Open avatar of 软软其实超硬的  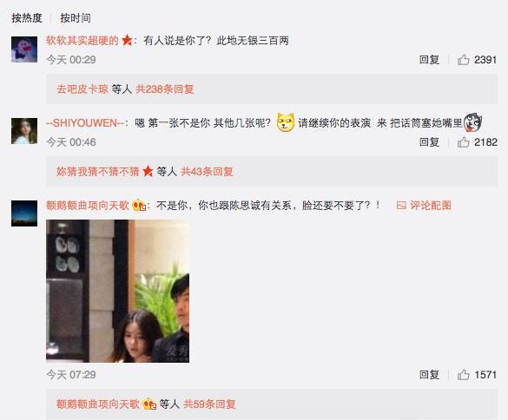(x=24, y=49)
